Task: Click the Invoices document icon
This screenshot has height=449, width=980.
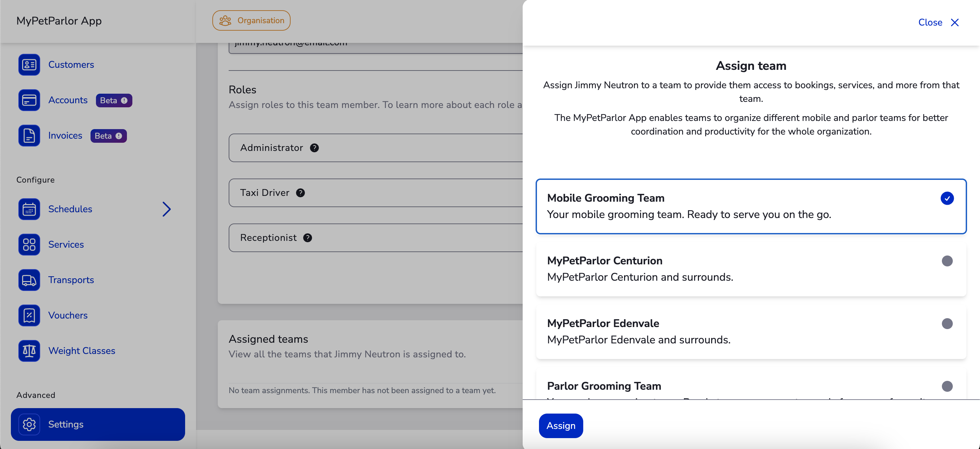Action: [29, 136]
